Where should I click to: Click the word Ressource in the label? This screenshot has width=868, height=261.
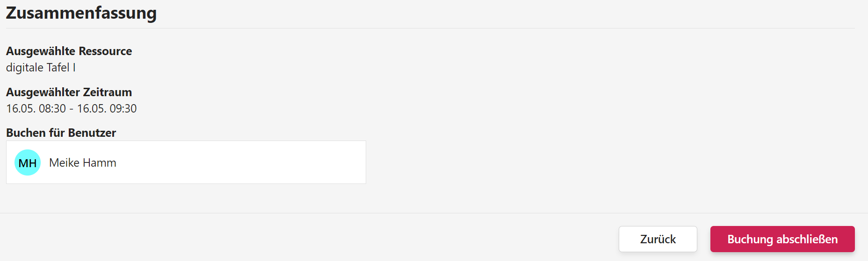(105, 51)
